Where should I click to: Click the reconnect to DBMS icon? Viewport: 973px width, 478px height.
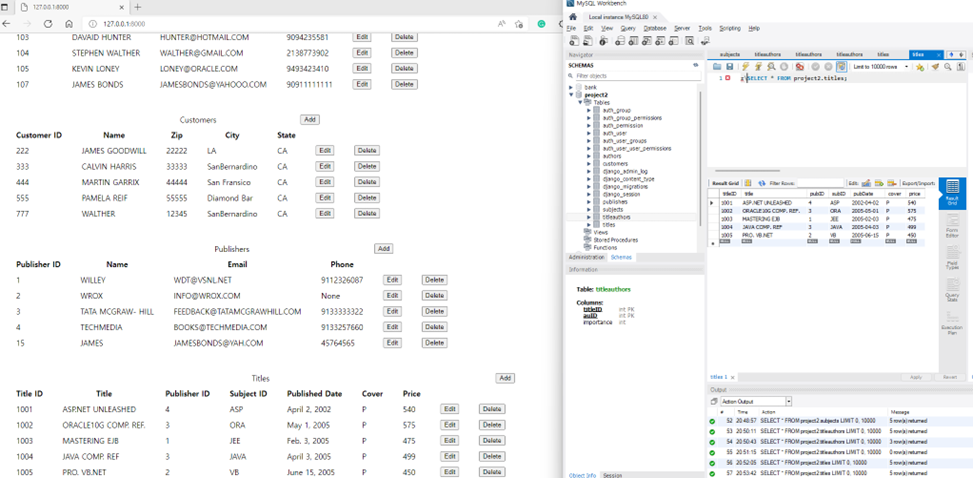click(705, 41)
